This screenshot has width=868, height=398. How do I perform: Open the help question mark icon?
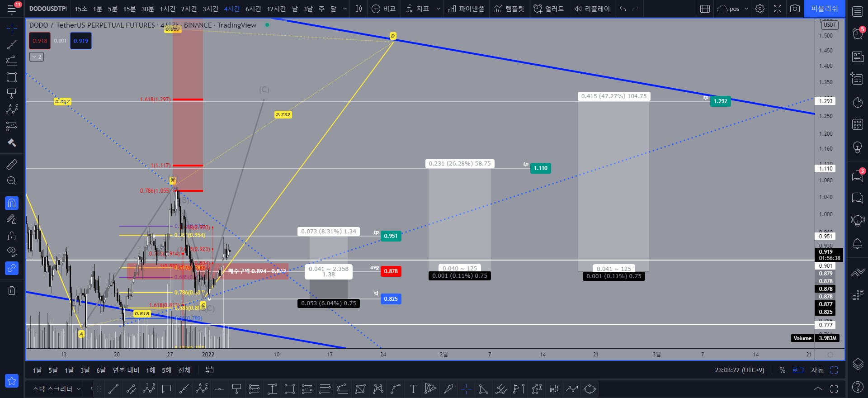[x=858, y=387]
